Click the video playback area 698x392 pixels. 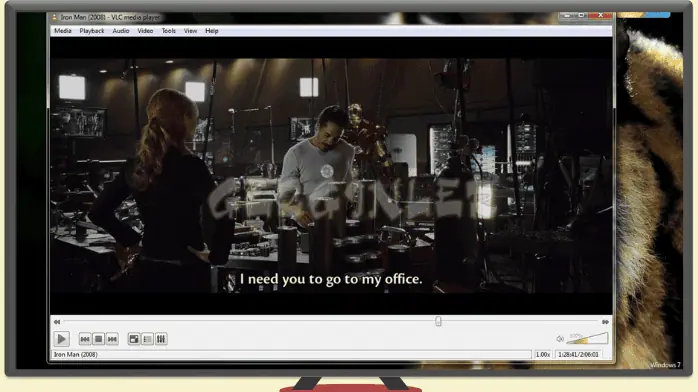pyautogui.click(x=331, y=176)
